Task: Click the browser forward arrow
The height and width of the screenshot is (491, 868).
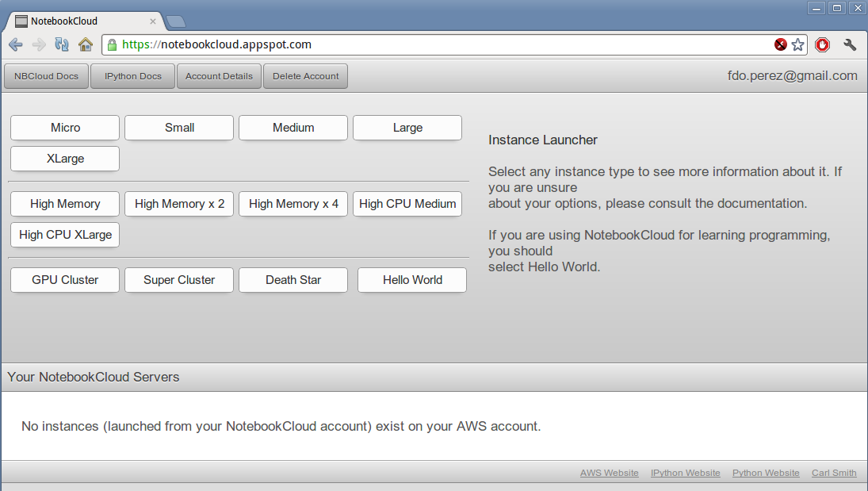Action: tap(39, 44)
